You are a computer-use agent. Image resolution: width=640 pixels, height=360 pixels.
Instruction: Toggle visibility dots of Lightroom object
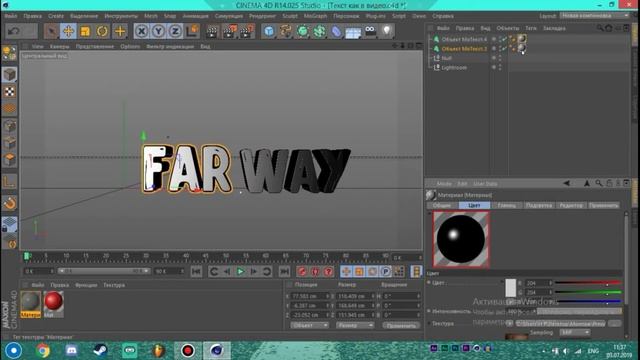point(500,67)
